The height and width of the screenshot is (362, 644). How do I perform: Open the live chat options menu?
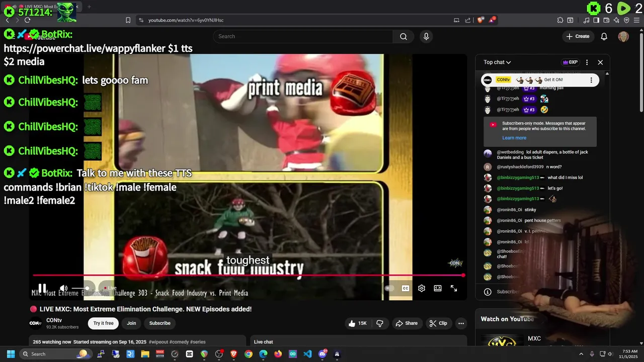587,62
